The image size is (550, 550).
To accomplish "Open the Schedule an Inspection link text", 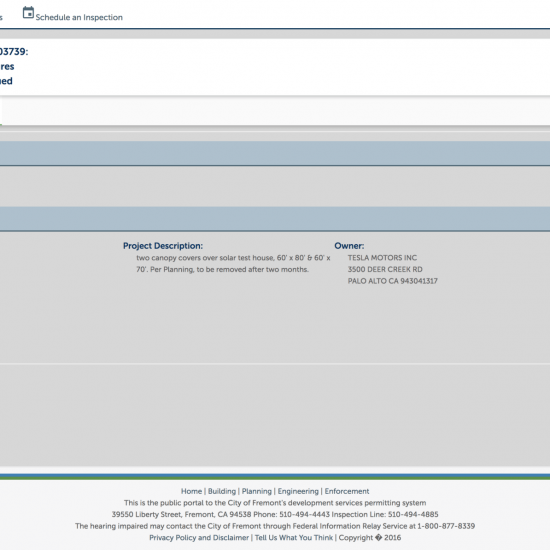I will pos(79,17).
